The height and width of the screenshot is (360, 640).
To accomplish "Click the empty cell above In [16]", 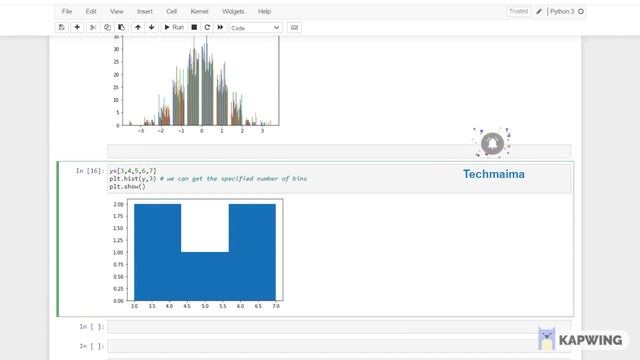I will click(x=339, y=151).
